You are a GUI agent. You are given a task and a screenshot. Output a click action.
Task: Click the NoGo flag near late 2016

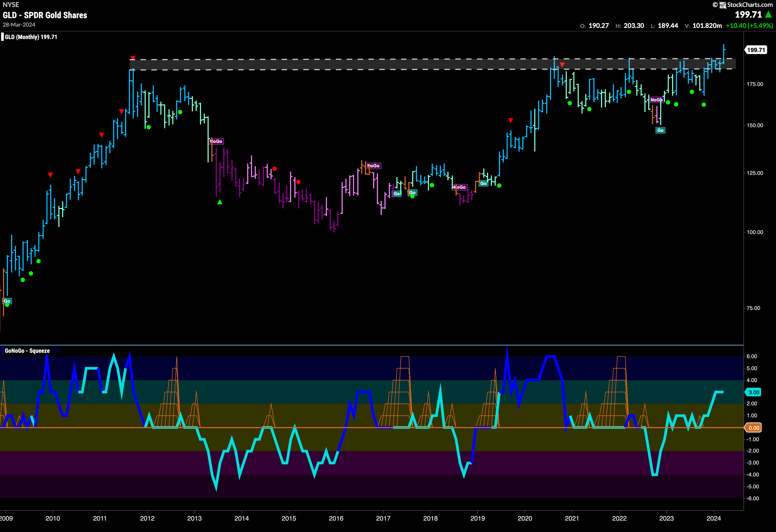pos(374,166)
